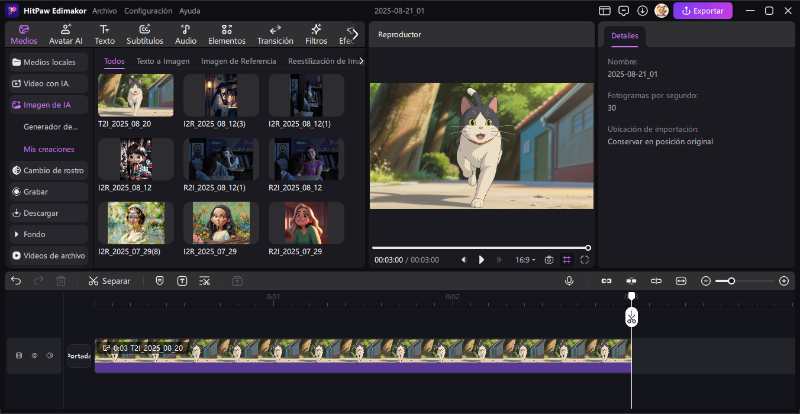Click the timeline zoom in plus icon
The width and height of the screenshot is (800, 414).
click(x=784, y=281)
